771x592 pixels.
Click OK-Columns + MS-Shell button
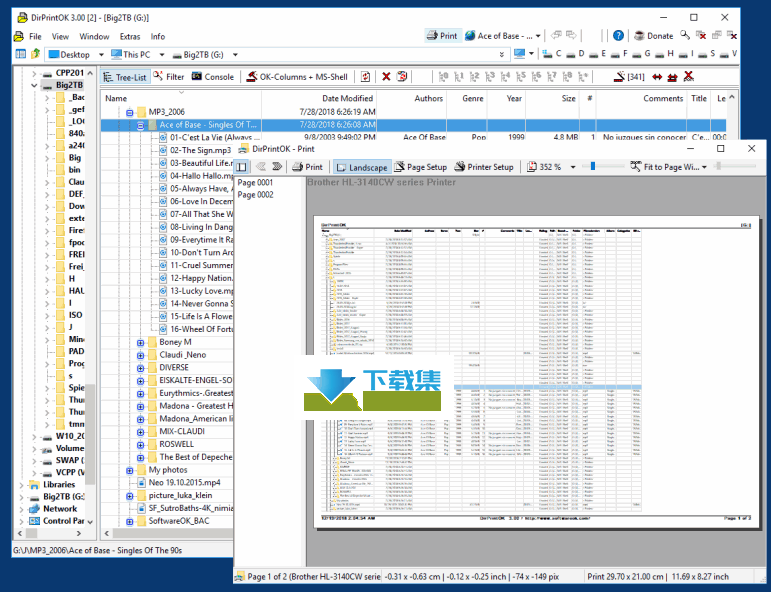pos(297,77)
